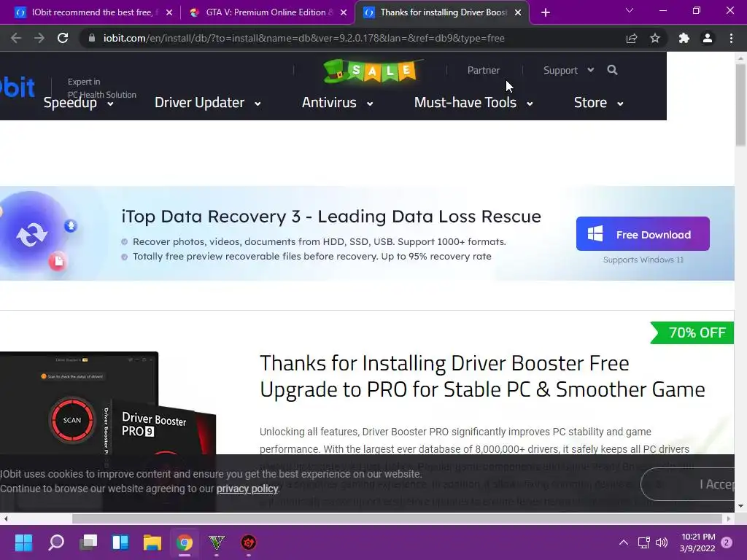
Task: Open volume speaker tray icon
Action: tap(662, 542)
